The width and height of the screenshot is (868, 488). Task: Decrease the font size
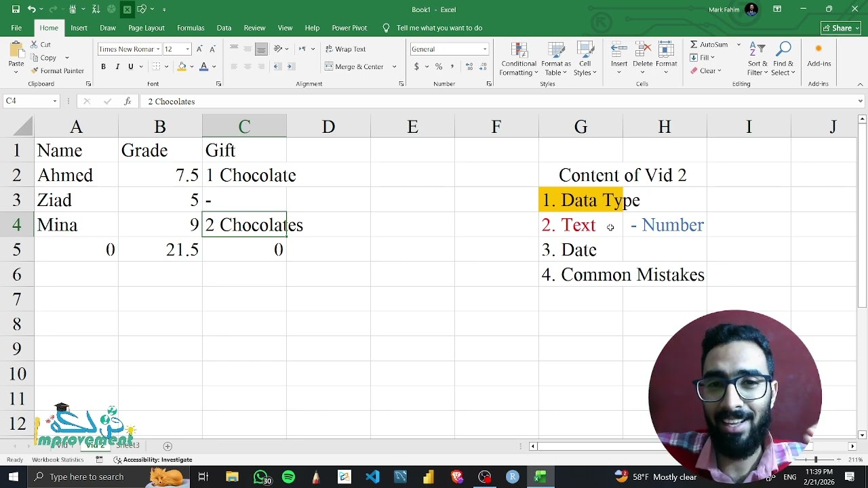[212, 49]
